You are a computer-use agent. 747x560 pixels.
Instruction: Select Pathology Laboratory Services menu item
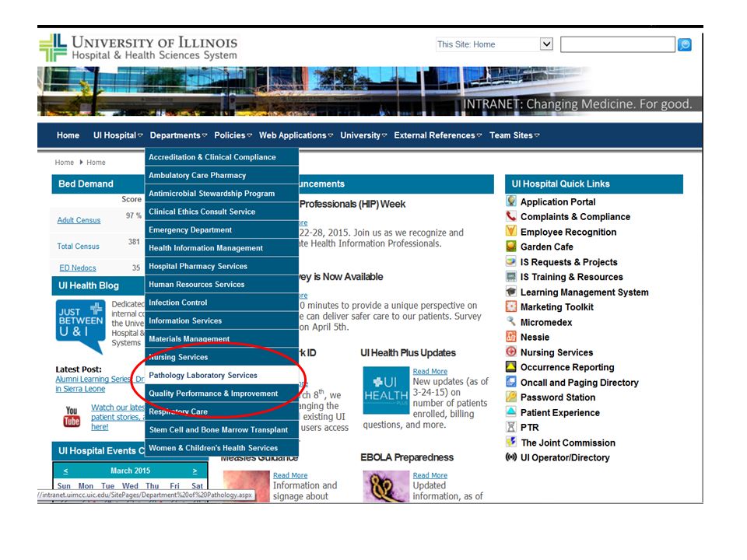pos(222,375)
